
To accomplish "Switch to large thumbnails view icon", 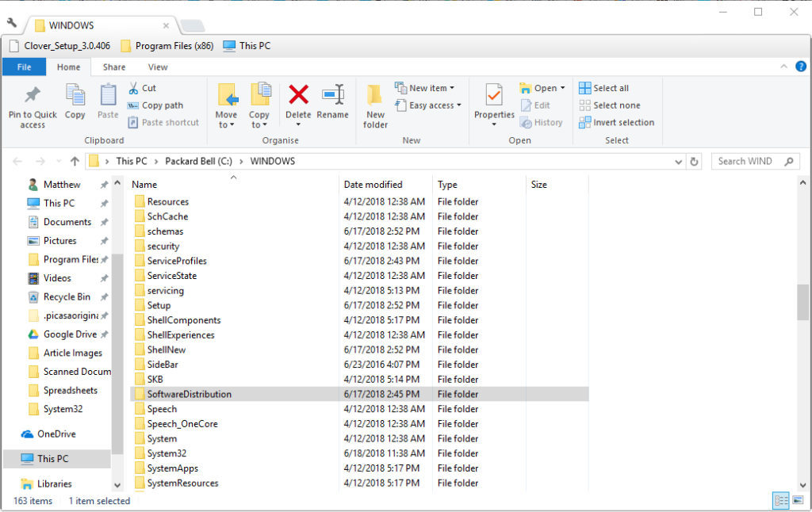I will [798, 501].
